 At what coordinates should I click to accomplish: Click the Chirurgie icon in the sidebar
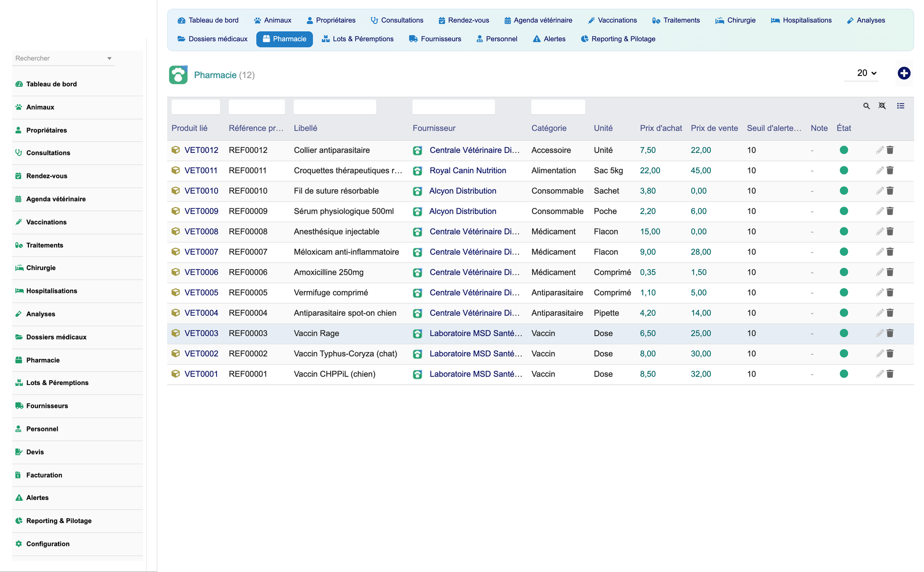click(19, 268)
